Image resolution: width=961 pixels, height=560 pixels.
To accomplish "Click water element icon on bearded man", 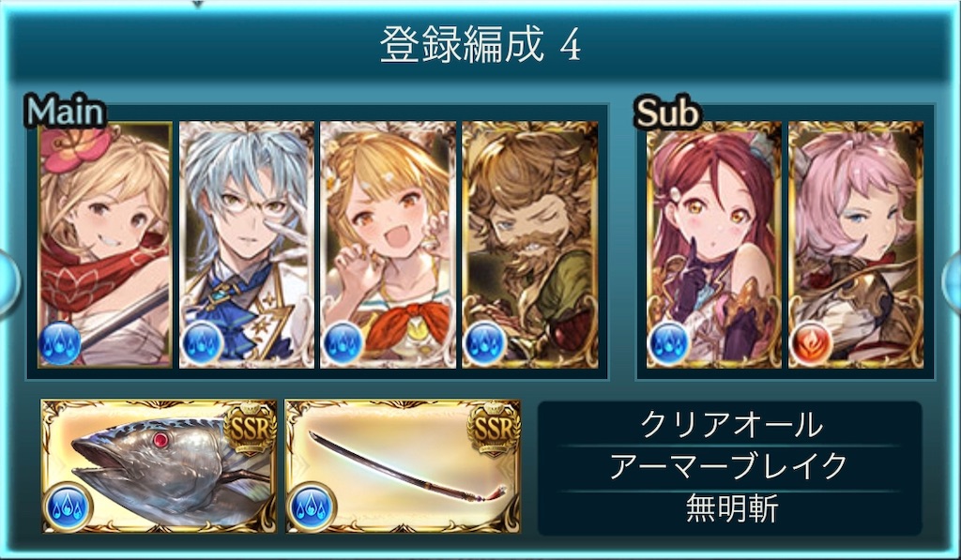I will (485, 343).
